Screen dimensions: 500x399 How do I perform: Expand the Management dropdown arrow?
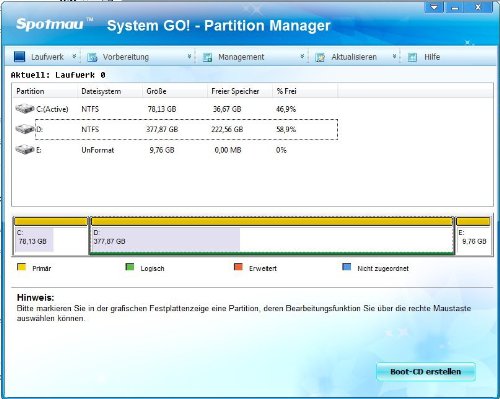[302, 57]
